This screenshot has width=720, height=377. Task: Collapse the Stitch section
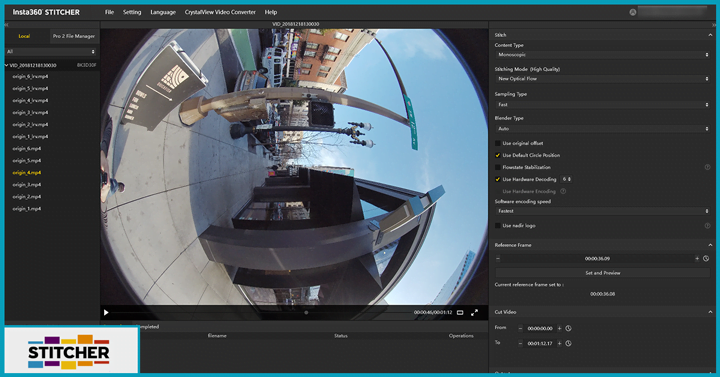[x=710, y=35]
